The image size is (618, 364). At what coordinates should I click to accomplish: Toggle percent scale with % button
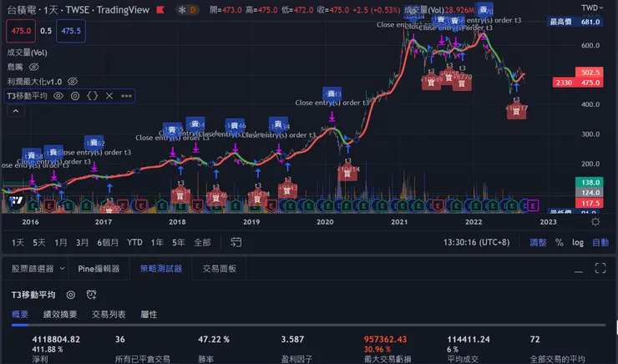[559, 242]
